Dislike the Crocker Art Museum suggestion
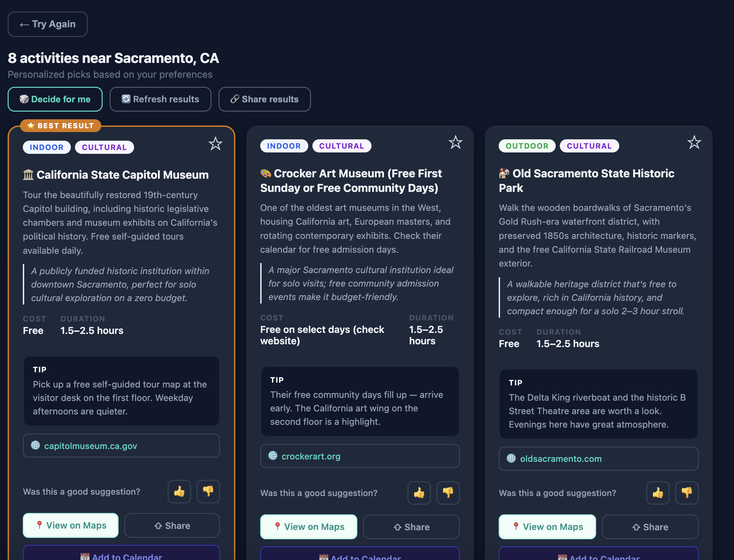Image resolution: width=734 pixels, height=560 pixels. 448,493
